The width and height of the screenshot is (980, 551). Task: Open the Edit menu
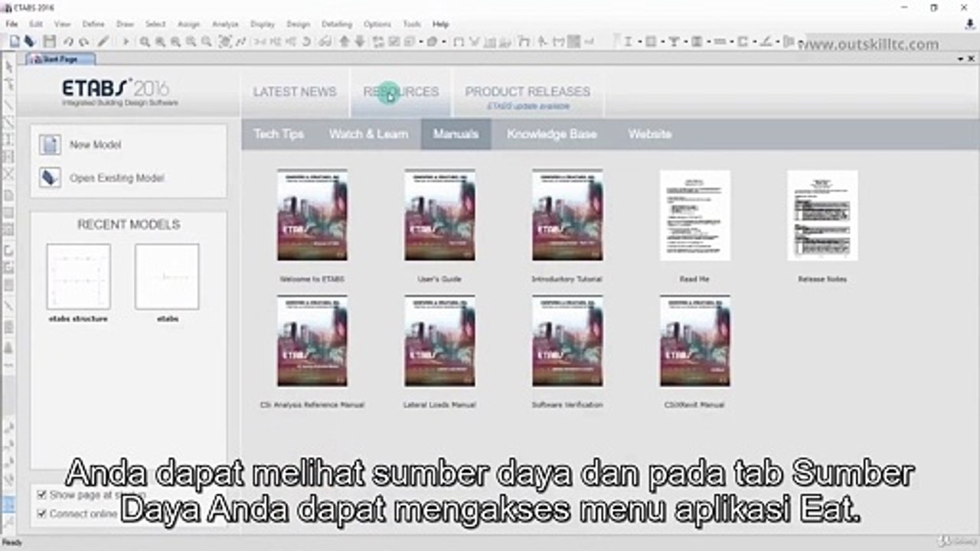[x=36, y=24]
